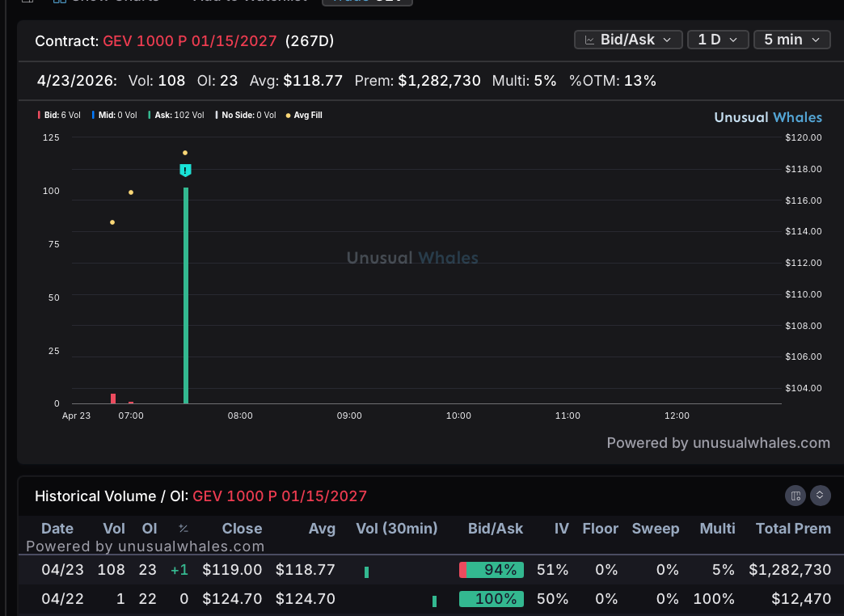Sort table by the Floor column

[600, 528]
